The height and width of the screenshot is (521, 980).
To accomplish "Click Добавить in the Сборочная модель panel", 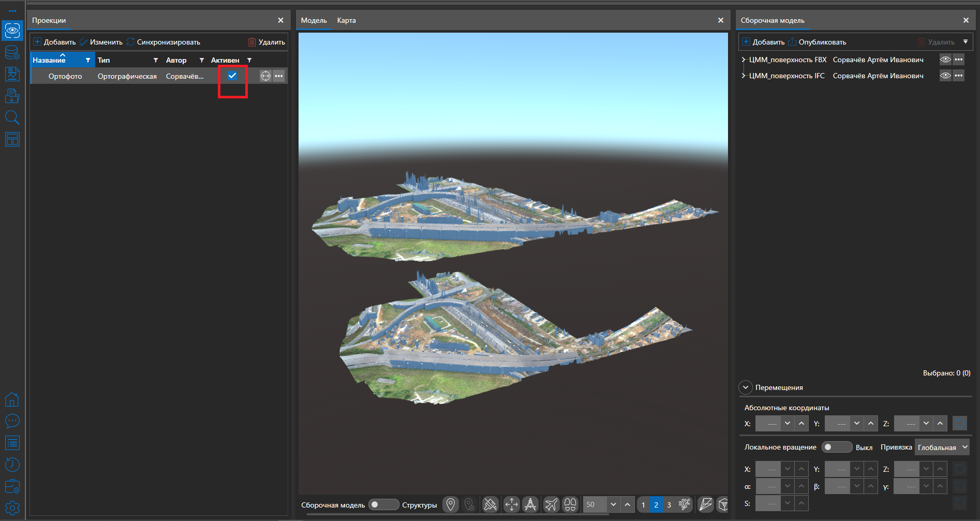I will tap(764, 42).
